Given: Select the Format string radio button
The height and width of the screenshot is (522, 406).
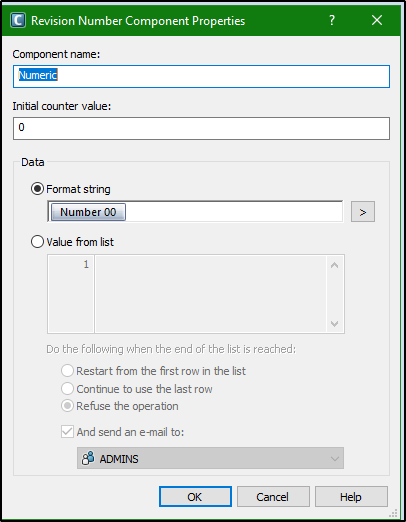Looking at the screenshot, I should 37,189.
